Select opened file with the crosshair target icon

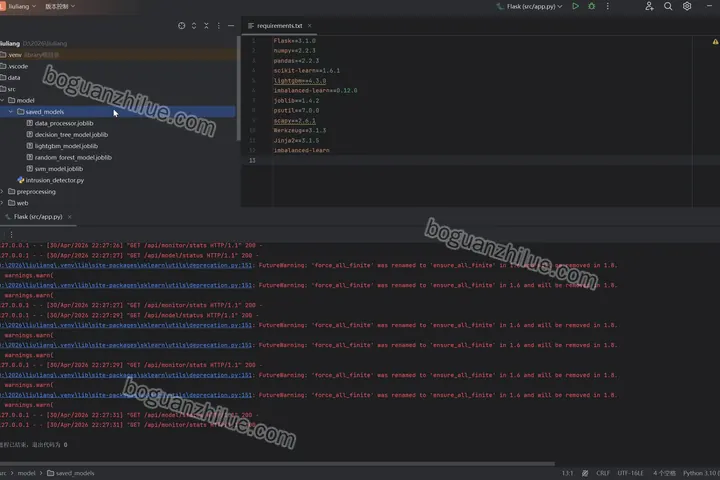(x=182, y=26)
